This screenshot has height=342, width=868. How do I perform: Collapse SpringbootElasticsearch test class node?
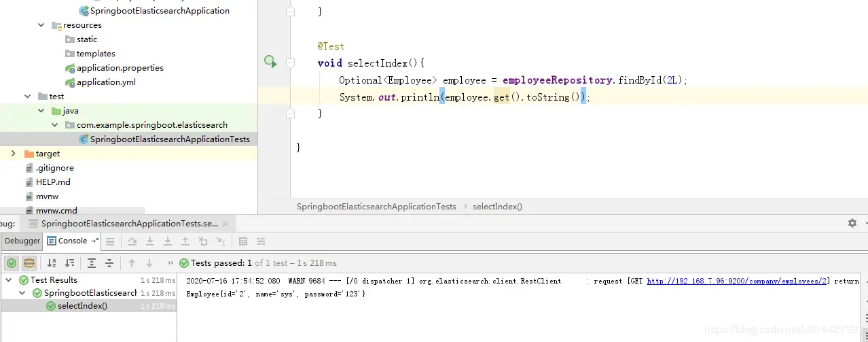(x=22, y=293)
